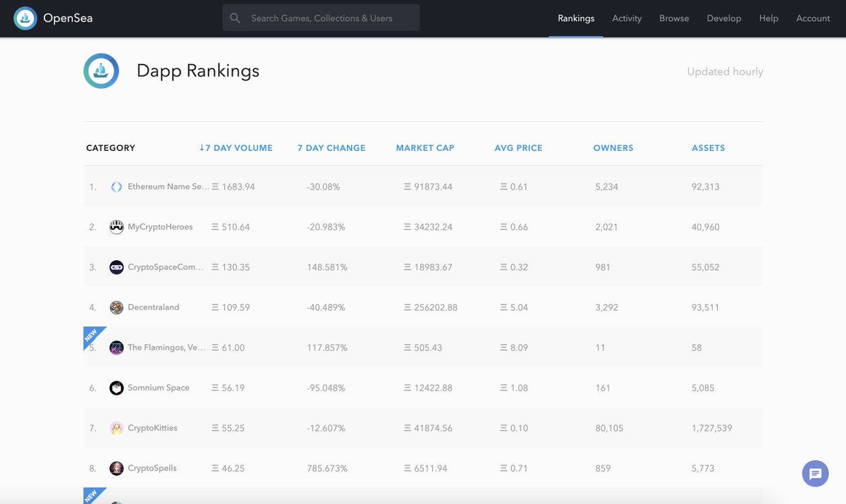Click the Dapp Rankings ship emblem
Image resolution: width=846 pixels, height=504 pixels.
click(101, 71)
